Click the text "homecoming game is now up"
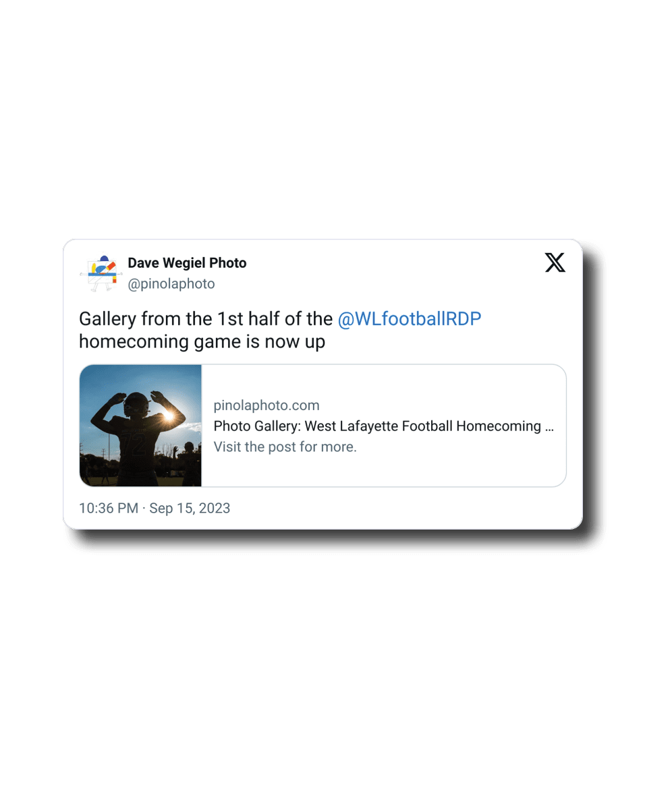672x794 pixels. pos(202,341)
